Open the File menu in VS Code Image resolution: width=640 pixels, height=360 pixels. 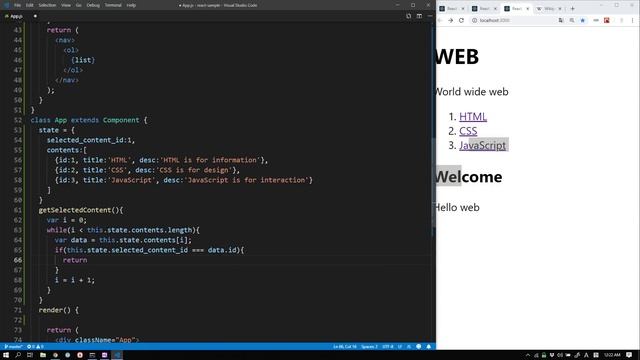click(x=17, y=5)
